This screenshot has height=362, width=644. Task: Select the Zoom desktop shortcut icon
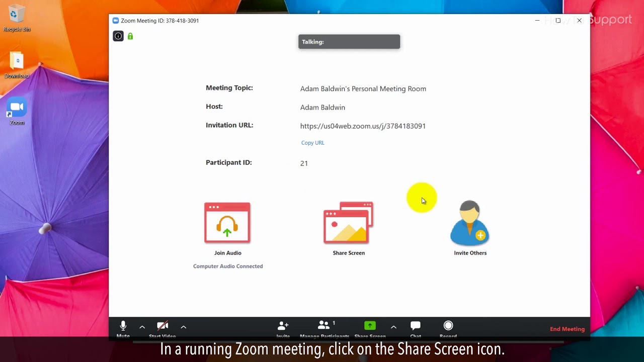coord(17,111)
